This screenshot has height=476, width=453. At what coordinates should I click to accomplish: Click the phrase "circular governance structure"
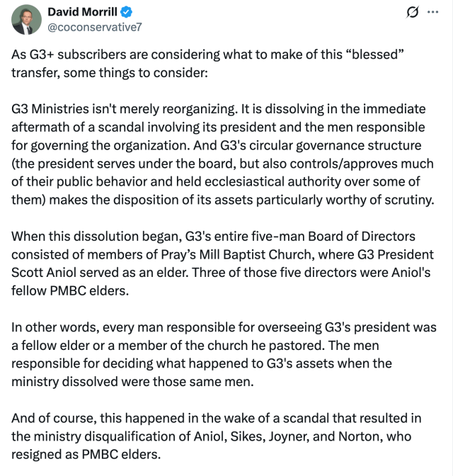tap(336, 145)
